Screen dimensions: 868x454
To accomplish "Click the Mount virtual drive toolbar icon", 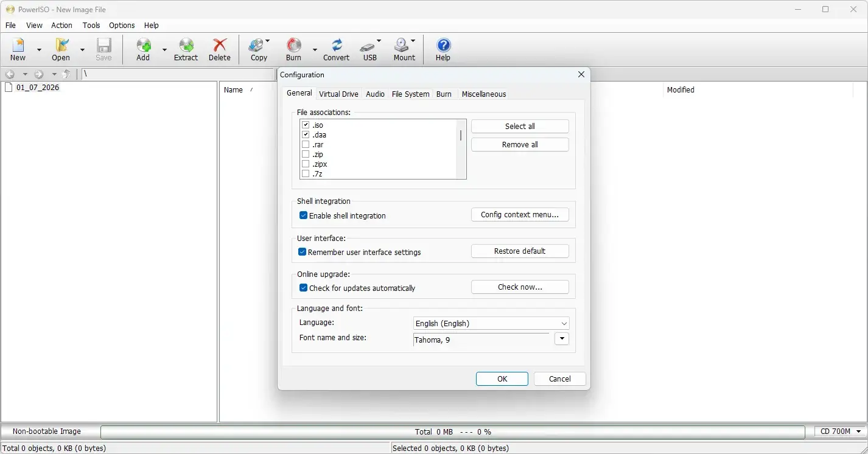I will pos(402,45).
